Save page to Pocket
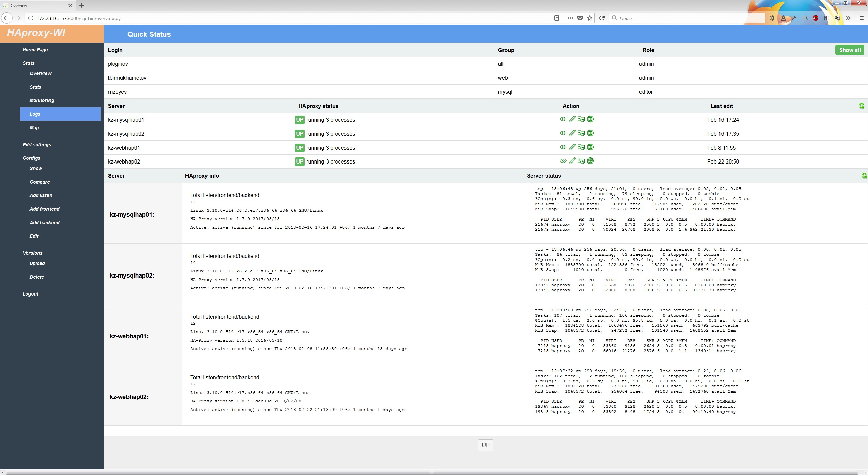Image resolution: width=868 pixels, height=475 pixels. pyautogui.click(x=580, y=18)
